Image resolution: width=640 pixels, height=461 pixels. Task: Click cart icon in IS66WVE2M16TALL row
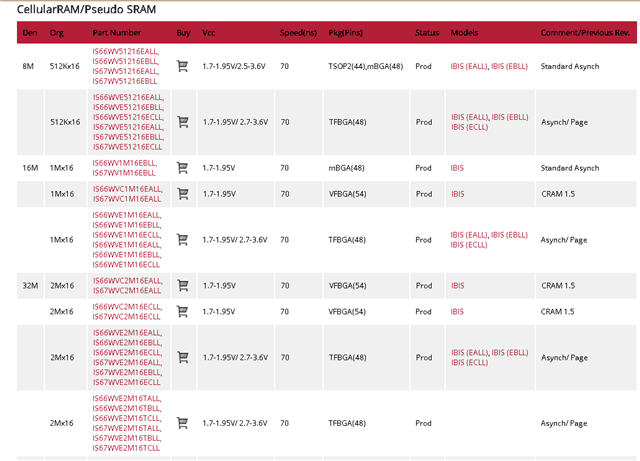pyautogui.click(x=182, y=423)
